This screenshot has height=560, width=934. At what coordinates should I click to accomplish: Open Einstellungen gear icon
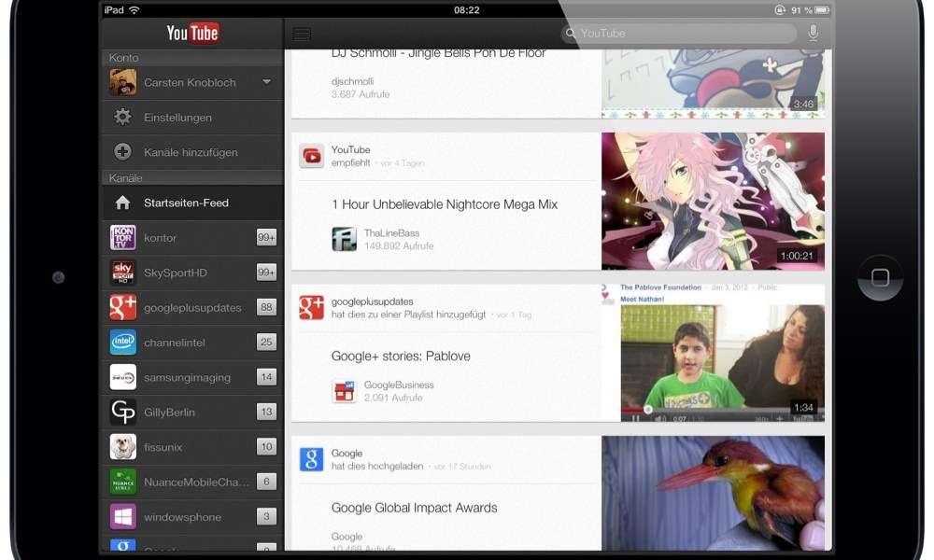[122, 117]
